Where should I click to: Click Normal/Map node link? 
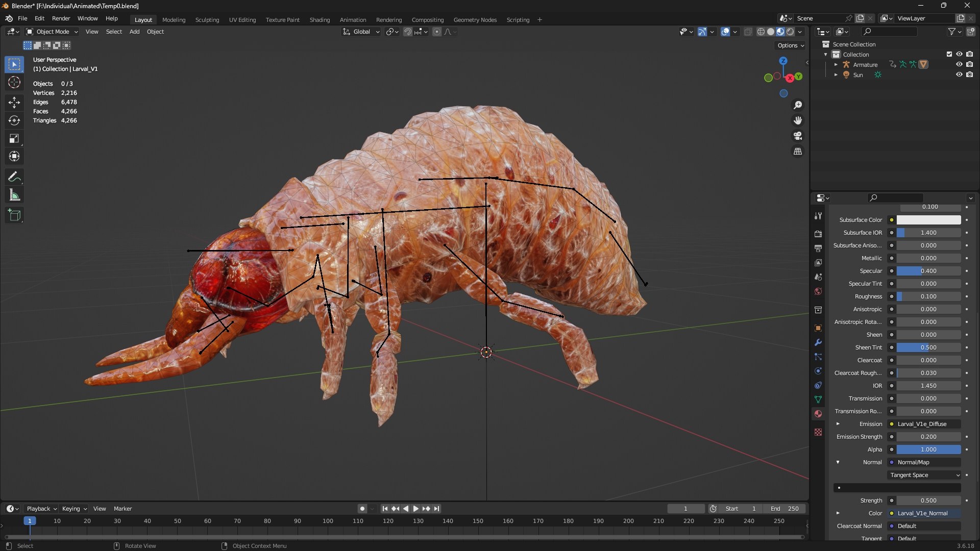(924, 462)
